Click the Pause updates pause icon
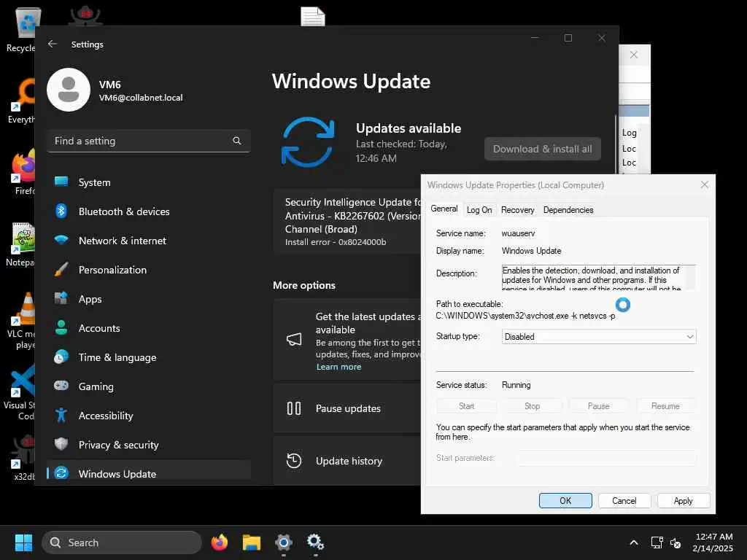This screenshot has height=560, width=747. pyautogui.click(x=294, y=408)
